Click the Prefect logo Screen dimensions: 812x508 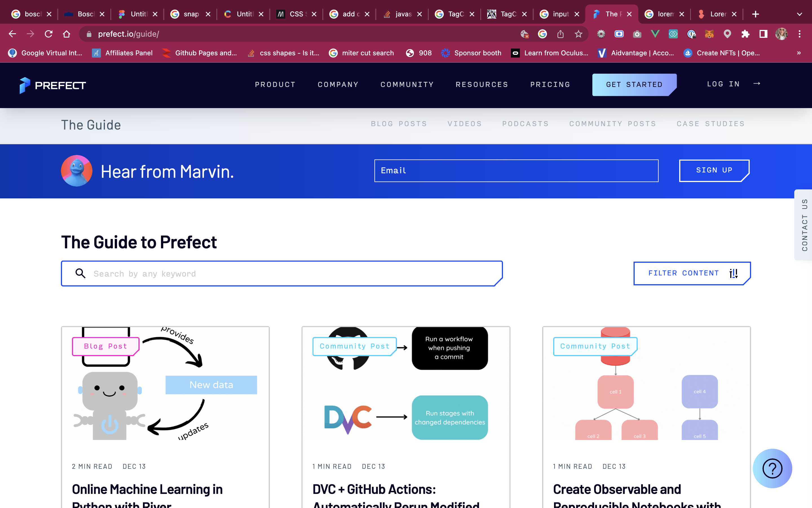coord(52,85)
